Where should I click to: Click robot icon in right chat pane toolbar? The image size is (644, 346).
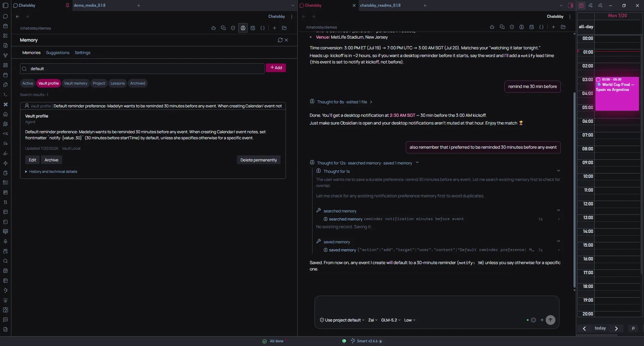[x=492, y=27]
